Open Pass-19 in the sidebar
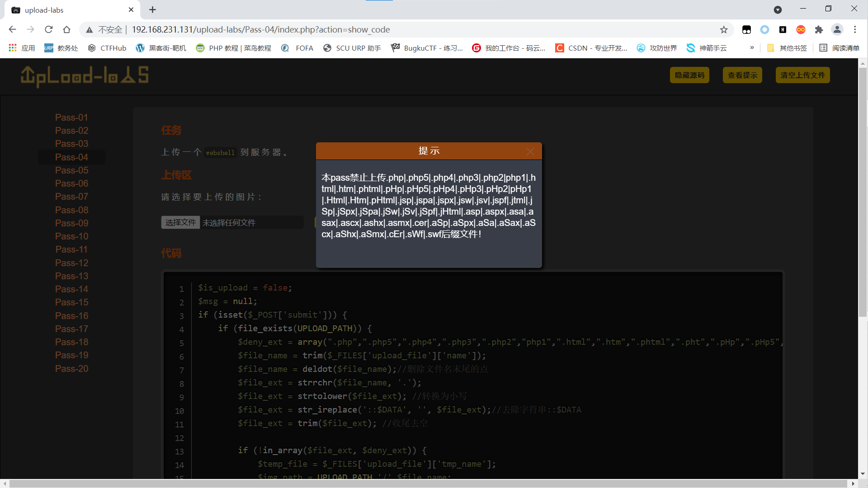 pyautogui.click(x=71, y=355)
